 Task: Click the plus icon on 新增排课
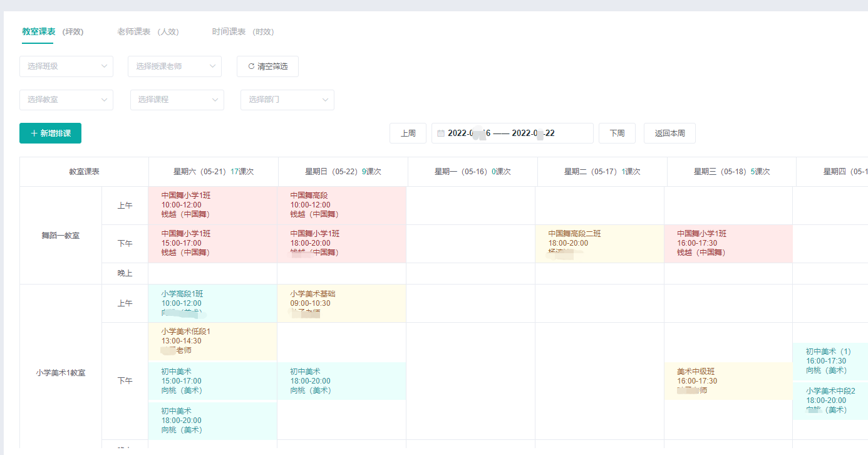[34, 133]
